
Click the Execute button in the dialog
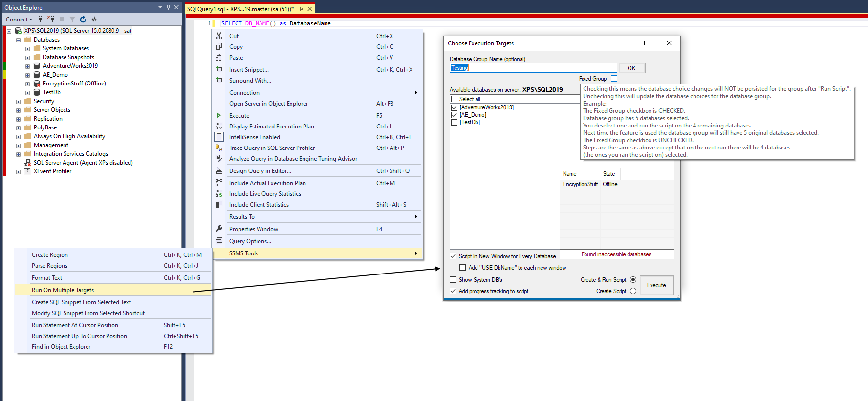point(656,285)
